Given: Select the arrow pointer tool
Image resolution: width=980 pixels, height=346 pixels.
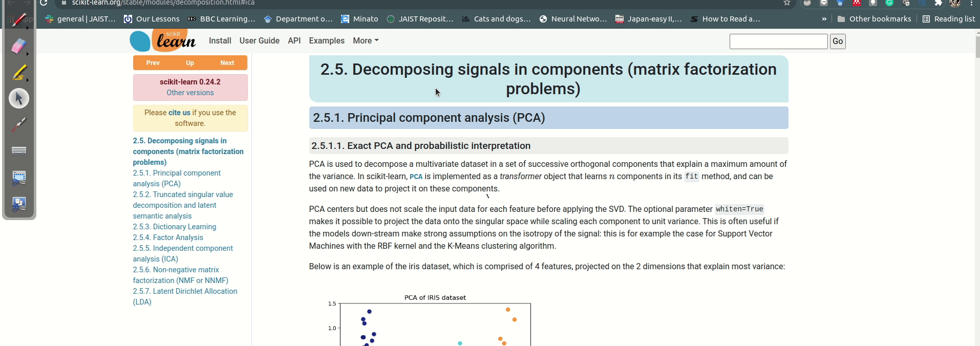Looking at the screenshot, I should point(19,98).
